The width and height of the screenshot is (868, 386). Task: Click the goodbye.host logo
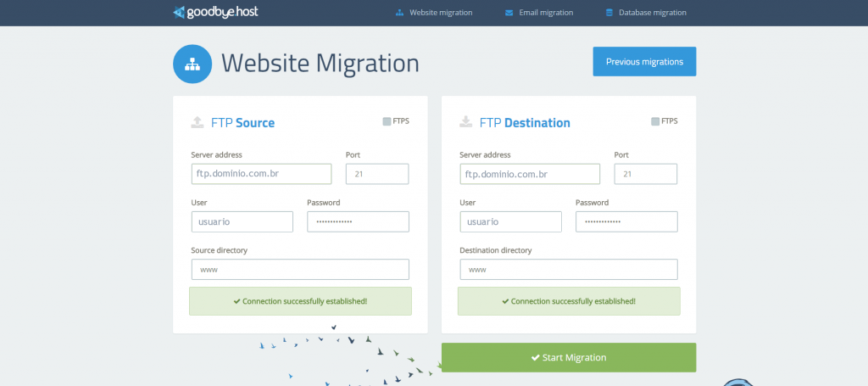(x=215, y=12)
